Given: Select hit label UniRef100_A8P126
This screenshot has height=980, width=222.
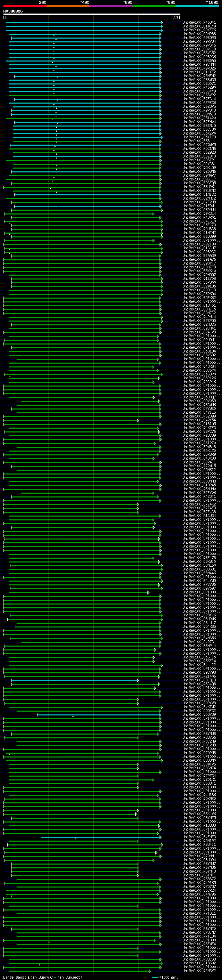Looking at the screenshot, I should click(199, 378).
